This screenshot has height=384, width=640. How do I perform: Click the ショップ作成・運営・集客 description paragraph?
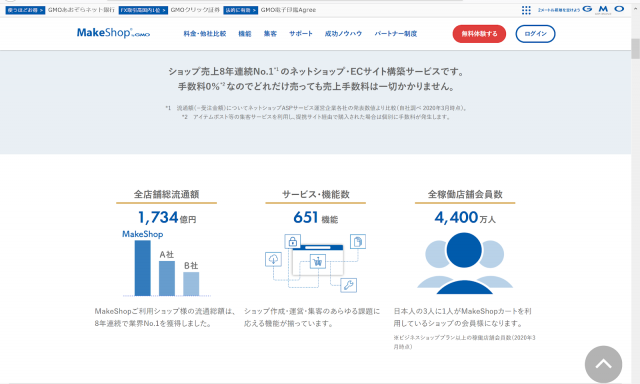click(312, 317)
